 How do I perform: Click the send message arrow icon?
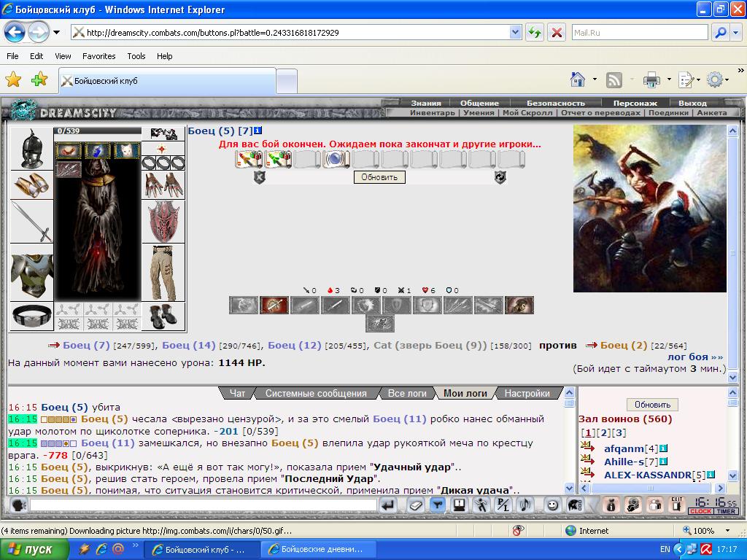coord(389,505)
